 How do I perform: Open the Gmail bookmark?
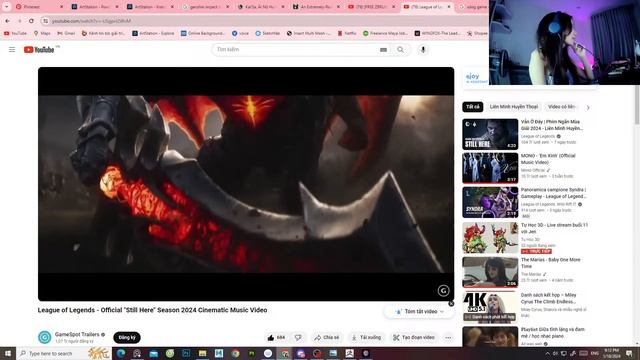pos(66,33)
